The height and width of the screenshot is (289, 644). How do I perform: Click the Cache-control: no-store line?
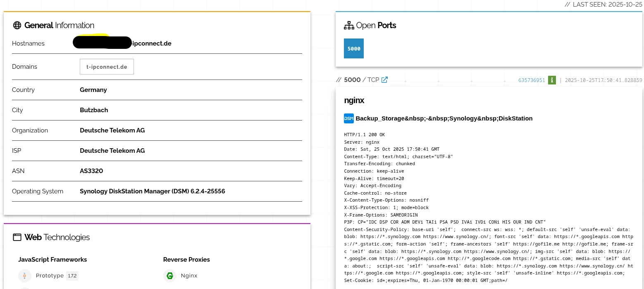tap(375, 193)
